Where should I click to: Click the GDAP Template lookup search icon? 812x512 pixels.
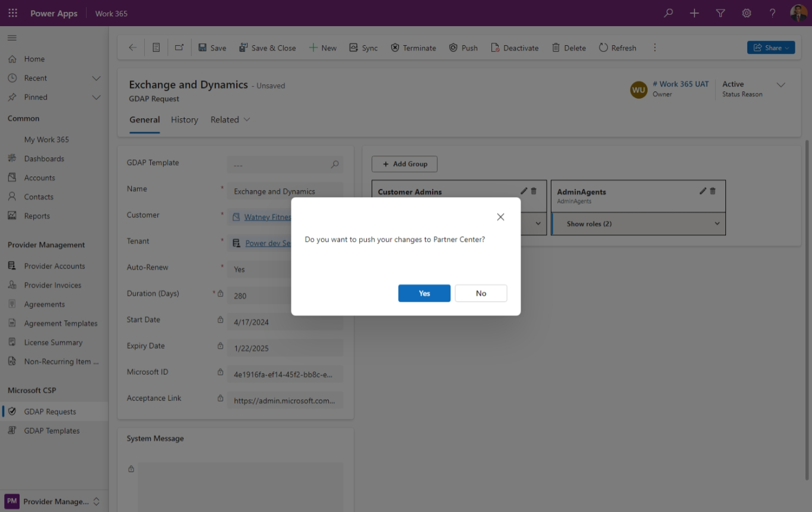click(335, 165)
